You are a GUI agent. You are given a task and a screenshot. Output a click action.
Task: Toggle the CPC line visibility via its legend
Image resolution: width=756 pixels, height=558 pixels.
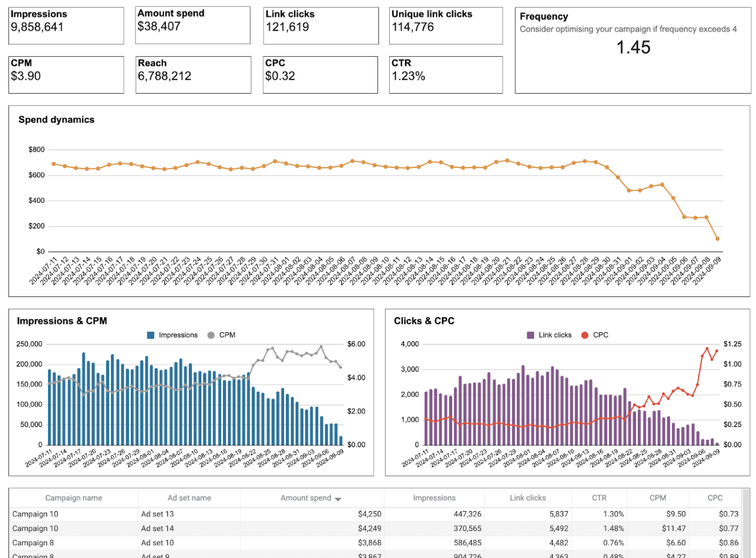click(584, 334)
